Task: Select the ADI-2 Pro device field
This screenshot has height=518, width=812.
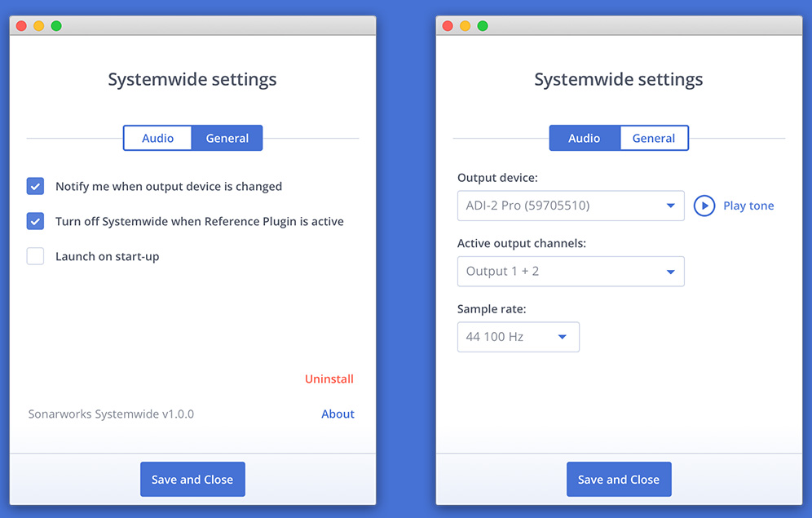Action: (x=571, y=206)
